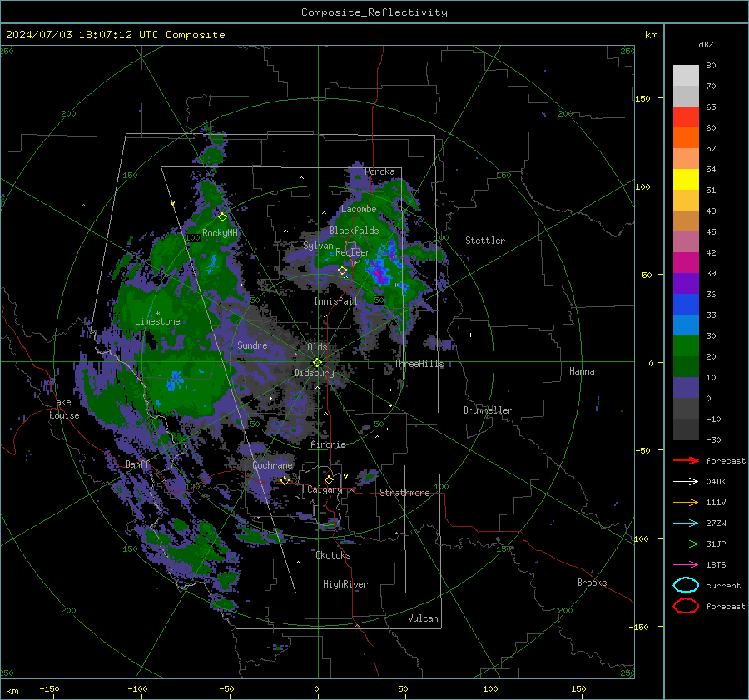Click the blue echo cell south of Limestone

point(175,381)
